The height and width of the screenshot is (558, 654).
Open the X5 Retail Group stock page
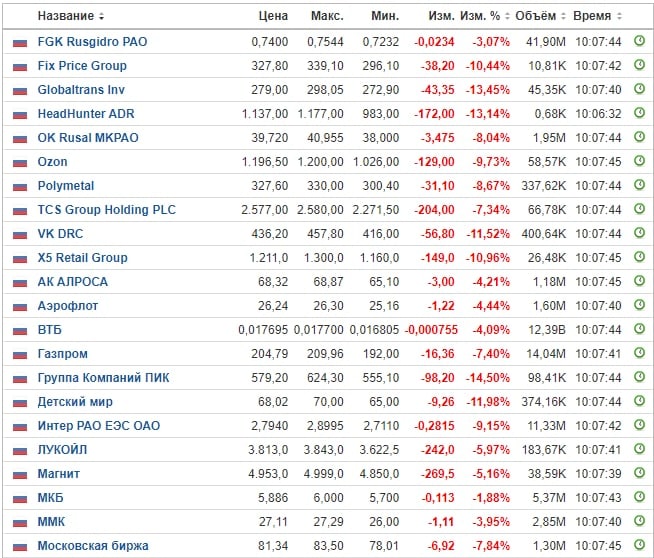tap(82, 258)
